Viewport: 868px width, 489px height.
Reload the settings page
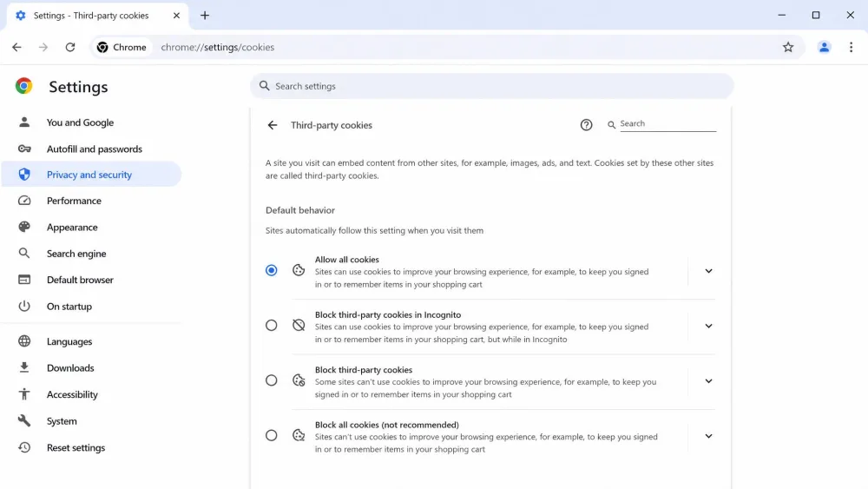coord(69,47)
